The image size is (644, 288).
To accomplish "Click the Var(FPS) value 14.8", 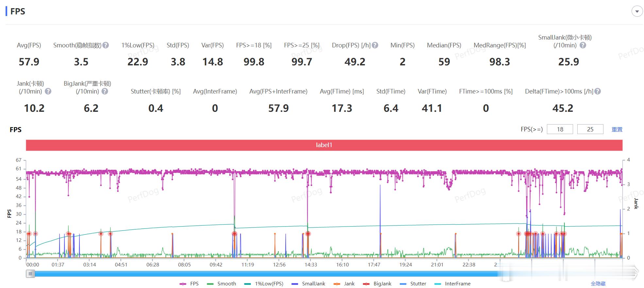I will 212,62.
